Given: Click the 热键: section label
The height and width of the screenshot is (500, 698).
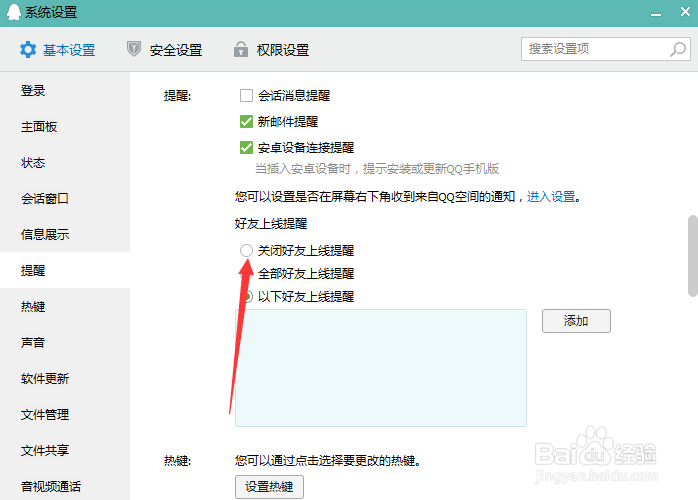Looking at the screenshot, I should (177, 460).
